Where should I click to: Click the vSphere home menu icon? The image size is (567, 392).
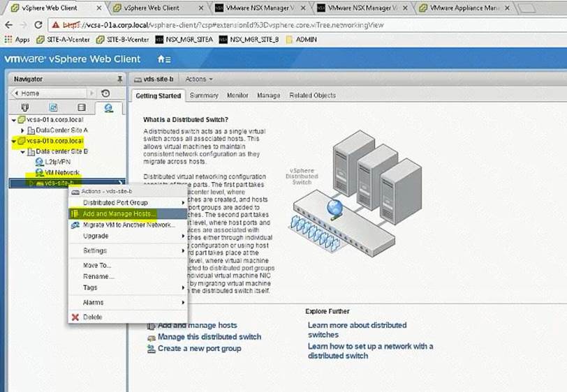click(x=163, y=59)
